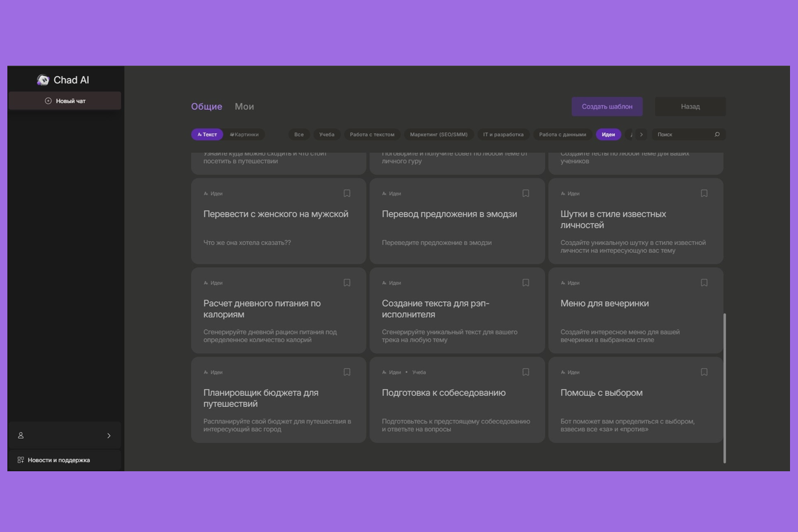Screen dimensions: 798x532
Task: Switch template type to 'Текст'
Action: click(x=207, y=134)
